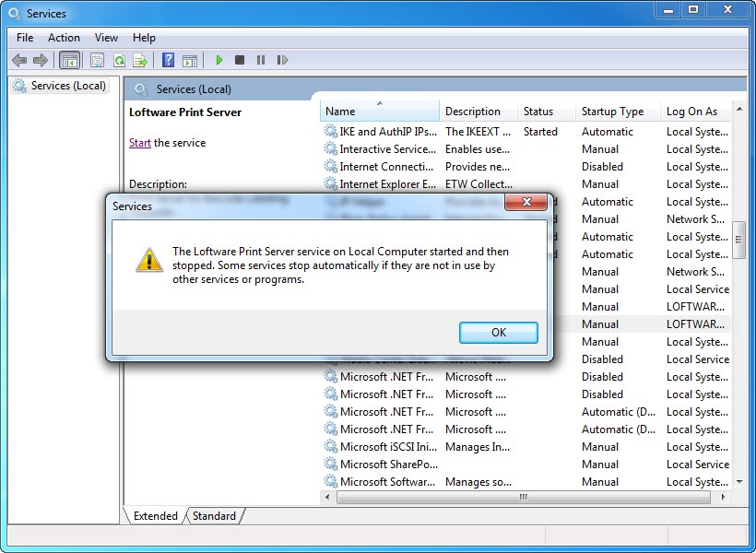Viewport: 756px width, 553px height.
Task: Open the View menu
Action: pyautogui.click(x=106, y=38)
